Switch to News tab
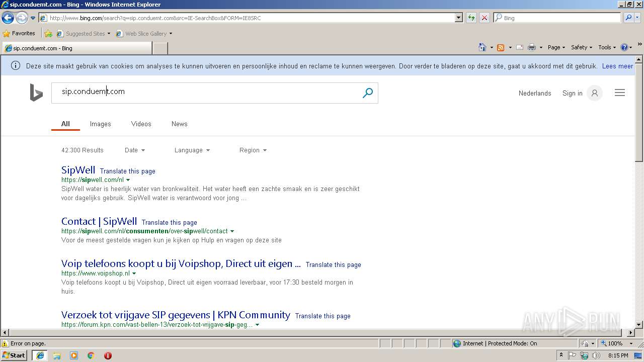644x362 pixels. 179,124
